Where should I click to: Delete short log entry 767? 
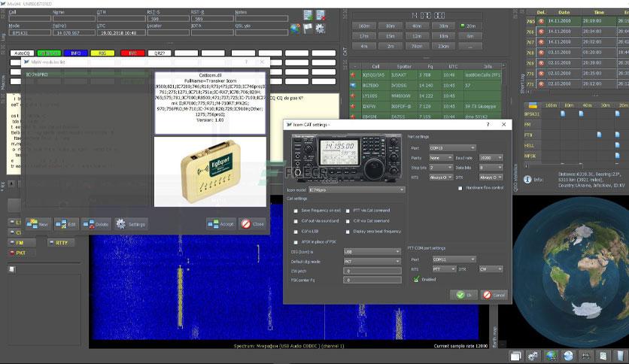pyautogui.click(x=541, y=42)
